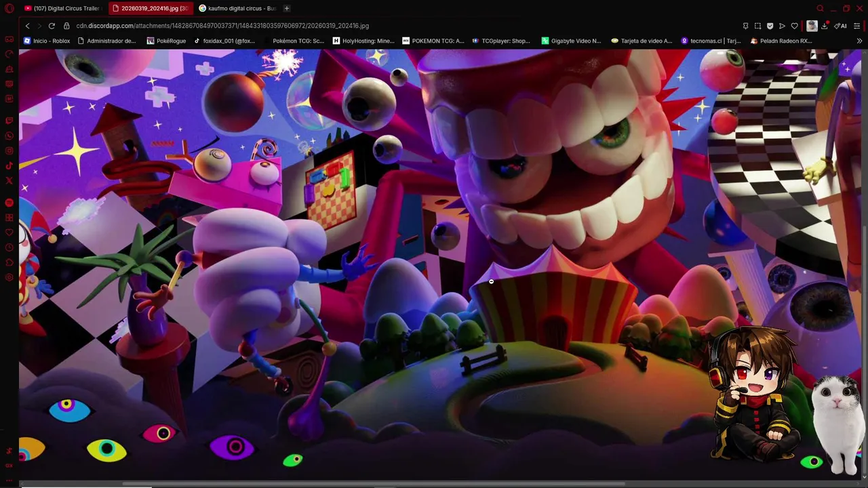Open WhatsApp in the sidebar
This screenshot has width=868, height=488.
point(9,136)
